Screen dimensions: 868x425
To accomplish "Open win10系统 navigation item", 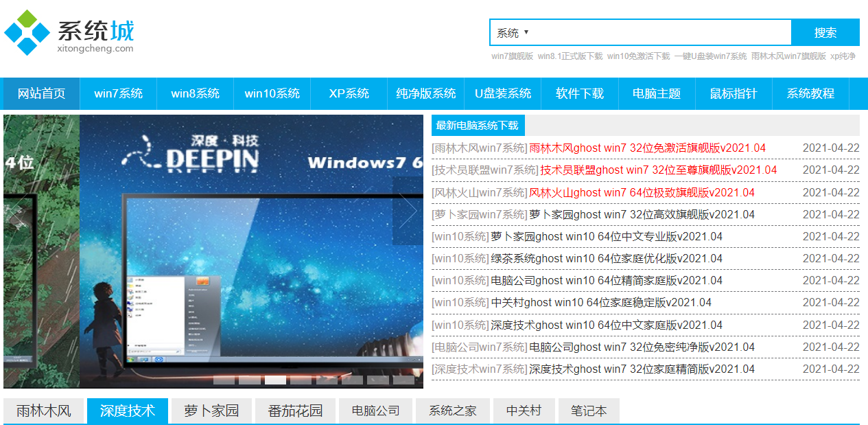I will pos(272,94).
